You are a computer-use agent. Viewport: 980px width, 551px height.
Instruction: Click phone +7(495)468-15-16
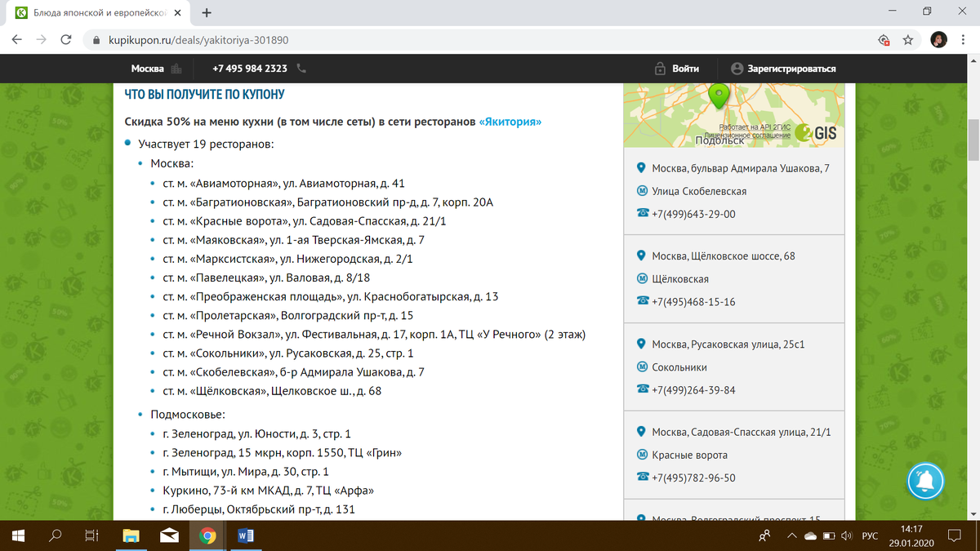pos(693,302)
